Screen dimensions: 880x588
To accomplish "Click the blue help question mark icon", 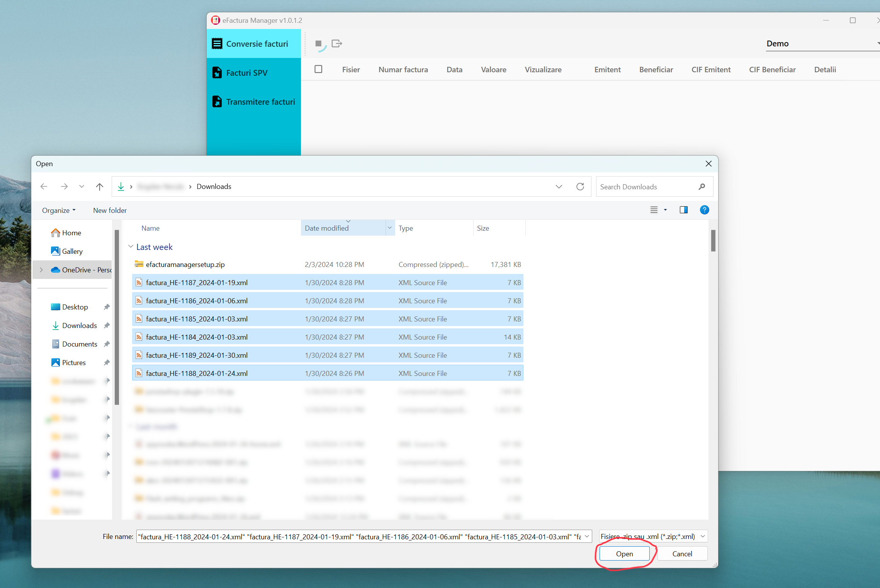I will [704, 210].
